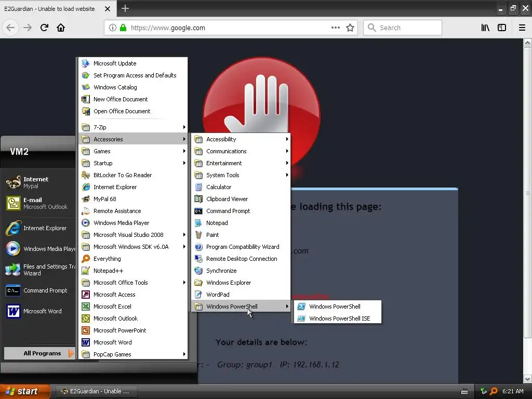The image size is (532, 399).
Task: Launch Calculator from Accessories menu
Action: click(241, 187)
